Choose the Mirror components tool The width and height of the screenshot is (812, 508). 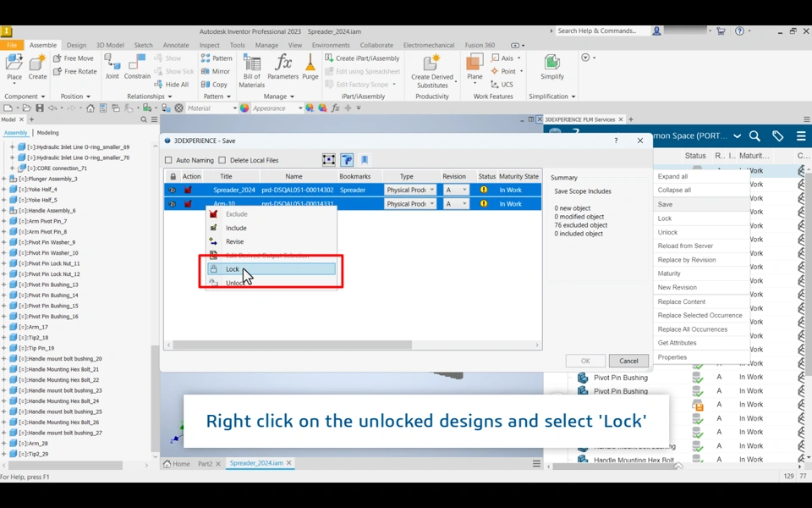tap(216, 71)
